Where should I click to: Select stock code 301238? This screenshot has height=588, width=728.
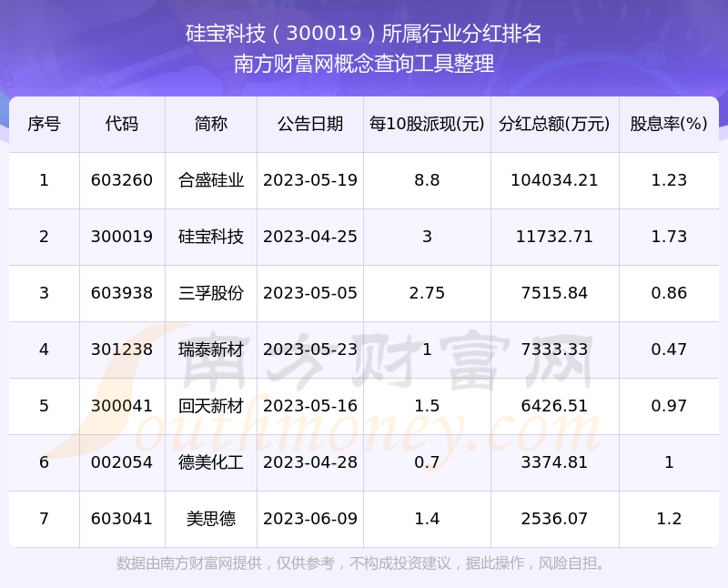pos(122,350)
